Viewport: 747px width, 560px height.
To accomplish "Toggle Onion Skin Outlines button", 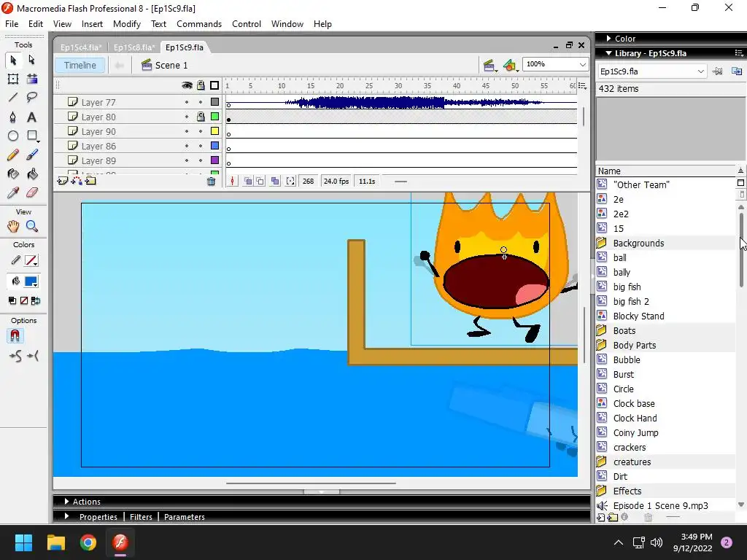I will pyautogui.click(x=260, y=181).
